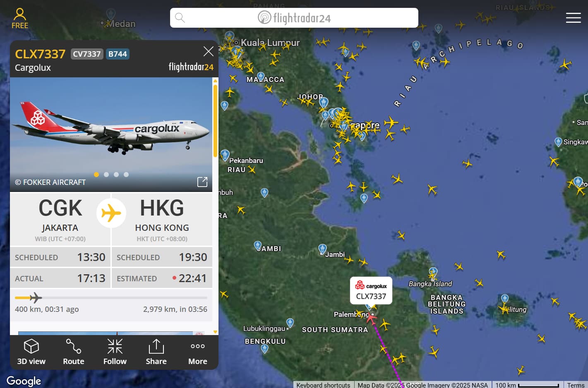The width and height of the screenshot is (588, 388).
Task: Select the third photo carousel dot
Action: tap(116, 175)
